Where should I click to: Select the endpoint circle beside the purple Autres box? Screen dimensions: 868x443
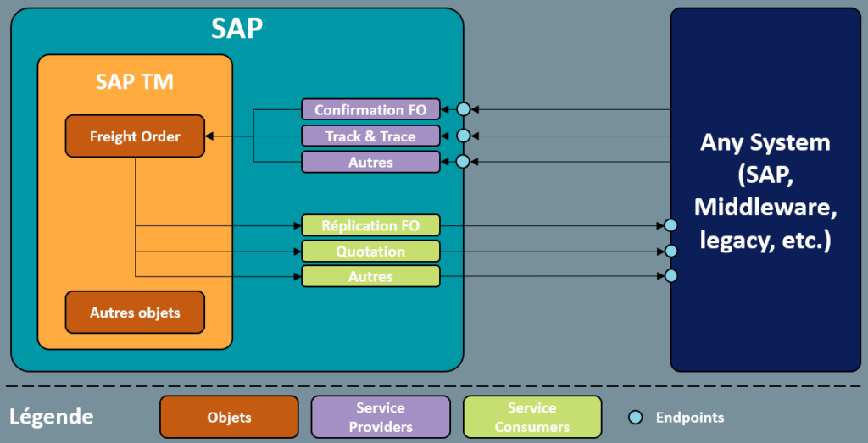pyautogui.click(x=464, y=162)
